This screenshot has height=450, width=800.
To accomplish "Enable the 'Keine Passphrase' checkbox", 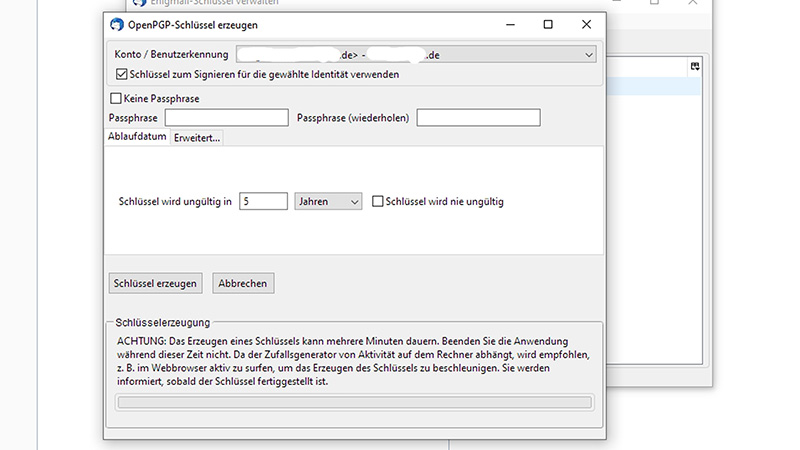I will pyautogui.click(x=116, y=99).
